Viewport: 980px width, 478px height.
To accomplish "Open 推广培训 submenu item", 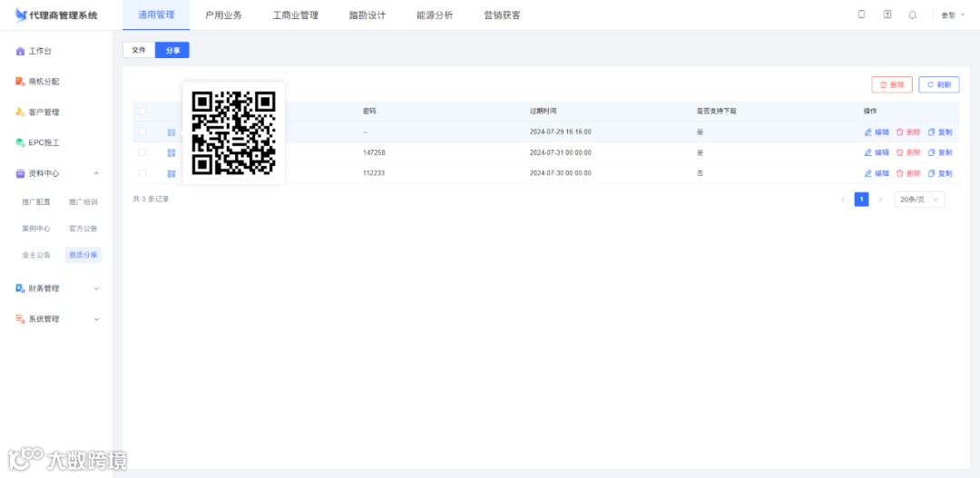I will coord(83,202).
